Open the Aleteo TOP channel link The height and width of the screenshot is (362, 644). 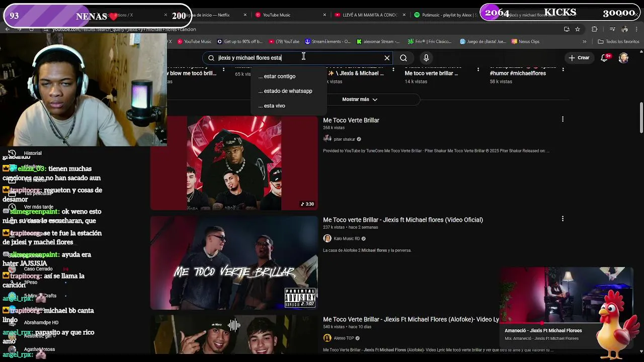(344, 338)
